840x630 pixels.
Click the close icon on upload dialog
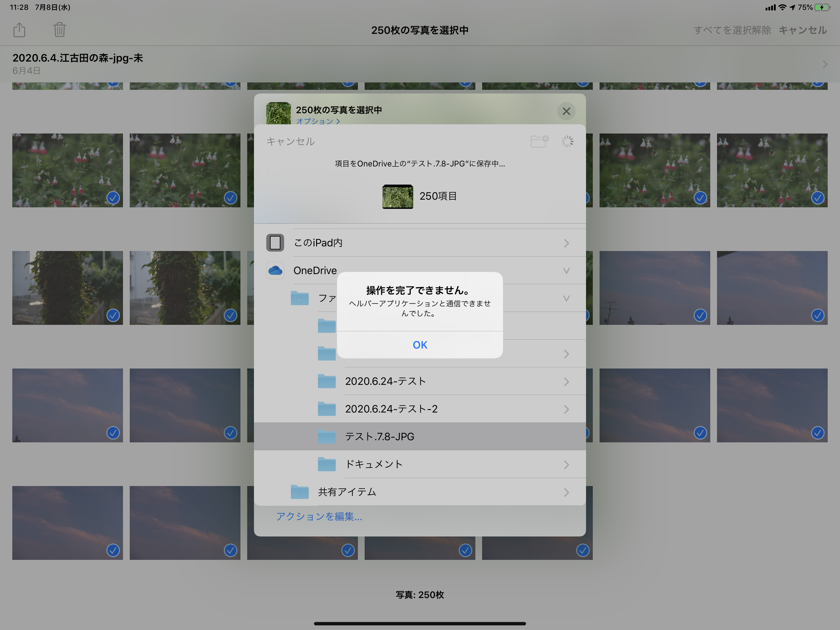tap(566, 110)
